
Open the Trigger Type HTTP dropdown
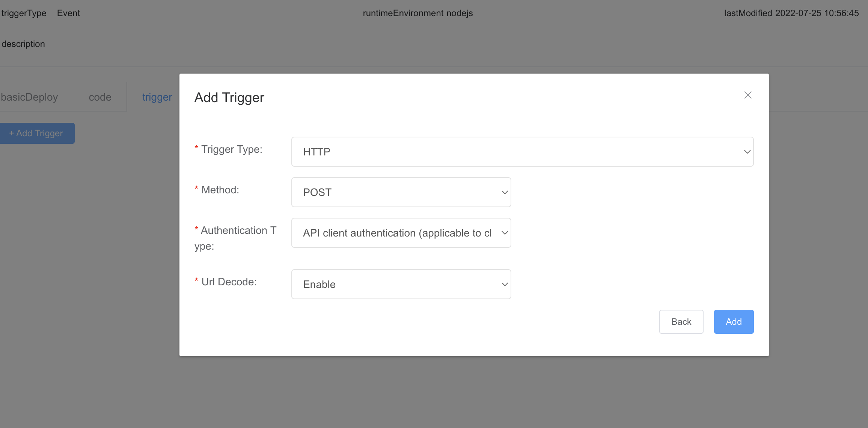point(522,152)
